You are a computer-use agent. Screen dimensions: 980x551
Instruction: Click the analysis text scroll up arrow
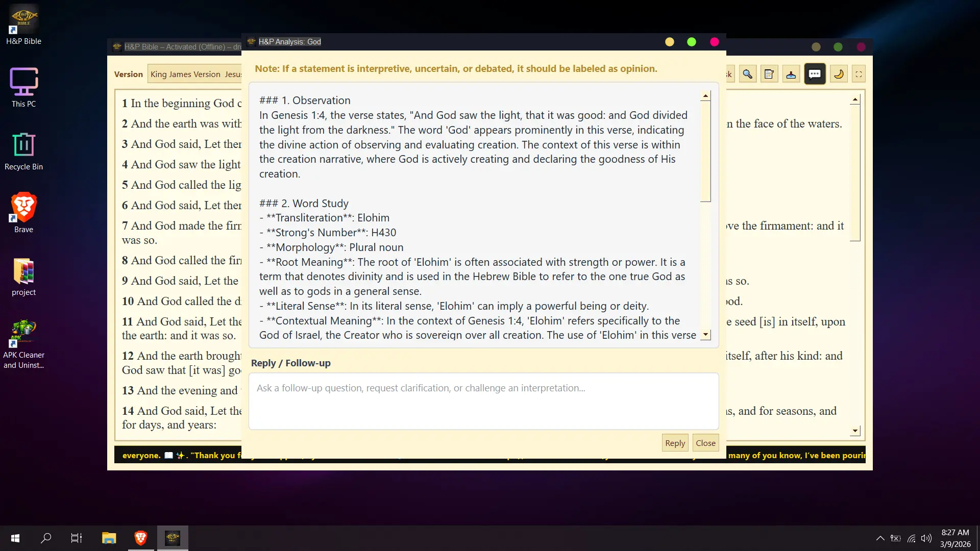pyautogui.click(x=705, y=96)
